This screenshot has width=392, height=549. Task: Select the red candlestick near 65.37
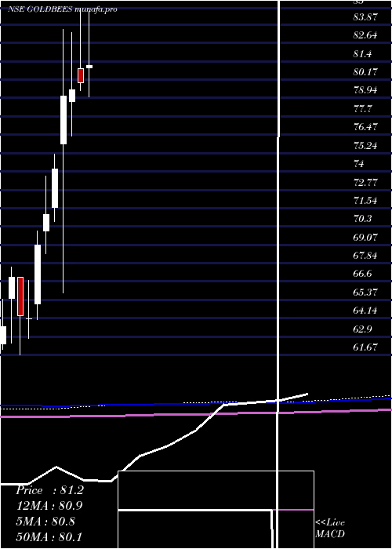[x=20, y=296]
